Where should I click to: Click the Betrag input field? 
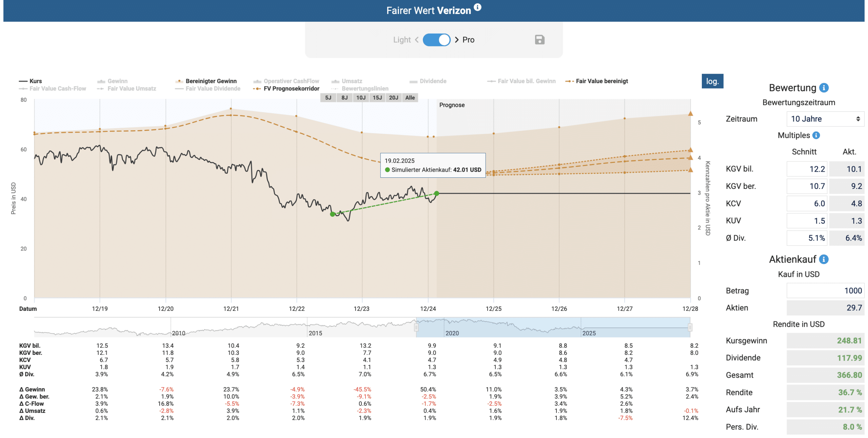[825, 291]
